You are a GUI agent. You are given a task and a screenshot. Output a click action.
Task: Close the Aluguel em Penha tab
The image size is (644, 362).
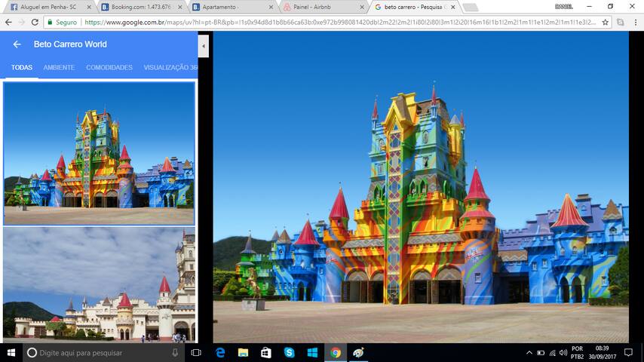tap(89, 7)
